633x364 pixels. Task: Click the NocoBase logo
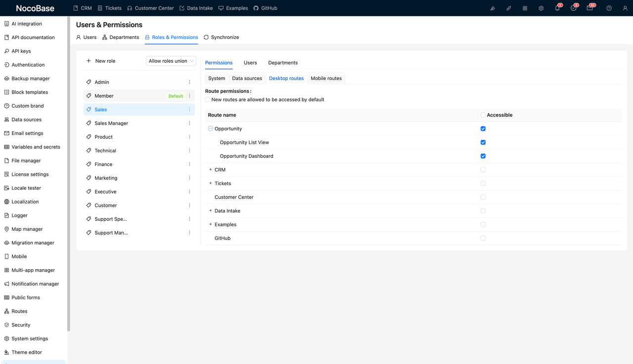pyautogui.click(x=35, y=8)
